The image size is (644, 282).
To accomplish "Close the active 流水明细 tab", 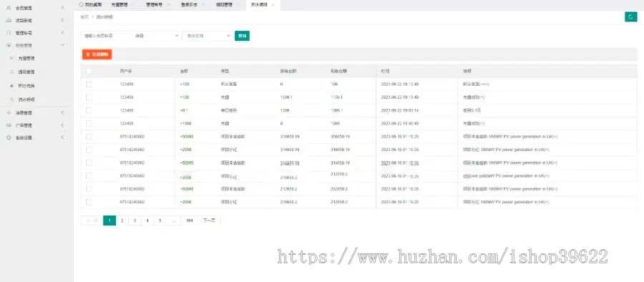I will click(x=273, y=5).
